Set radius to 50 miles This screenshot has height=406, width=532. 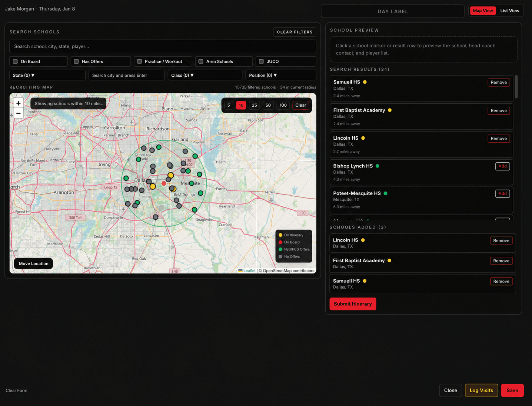click(x=268, y=105)
